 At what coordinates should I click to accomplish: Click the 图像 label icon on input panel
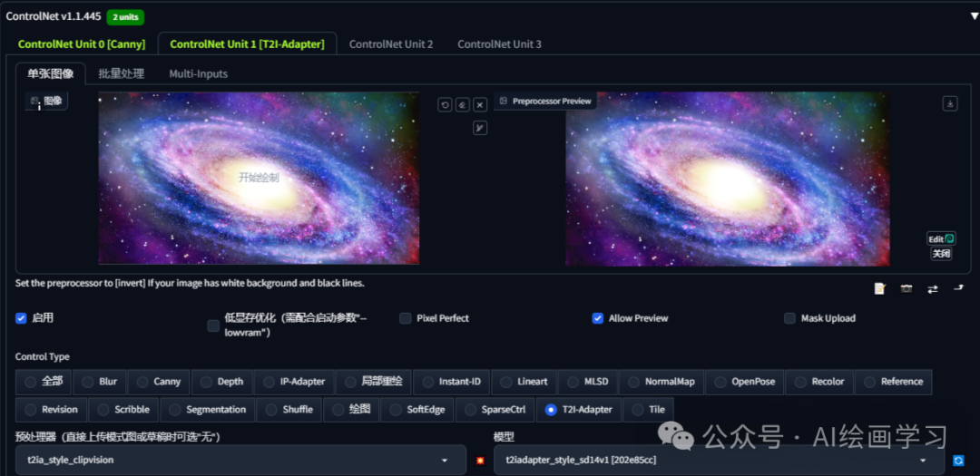pyautogui.click(x=46, y=101)
